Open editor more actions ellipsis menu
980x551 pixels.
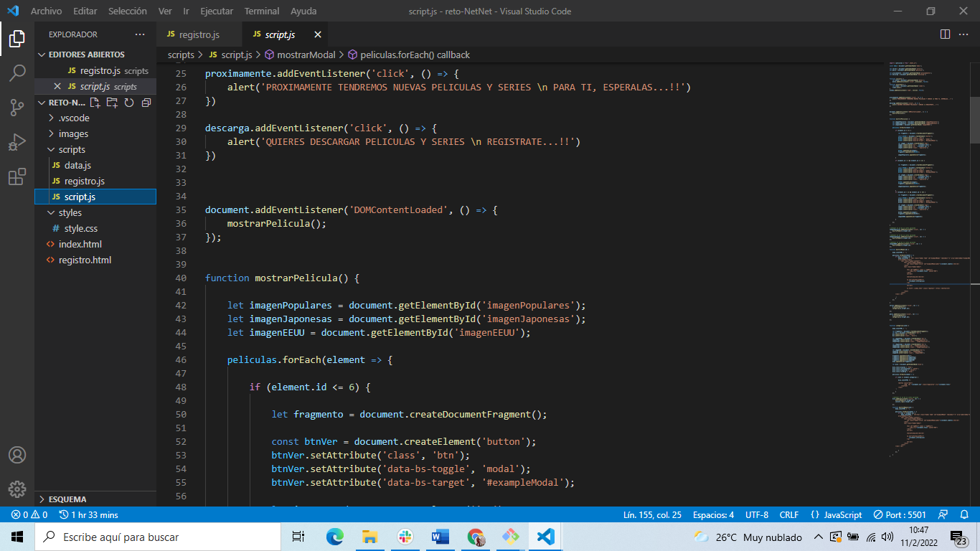pos(963,34)
